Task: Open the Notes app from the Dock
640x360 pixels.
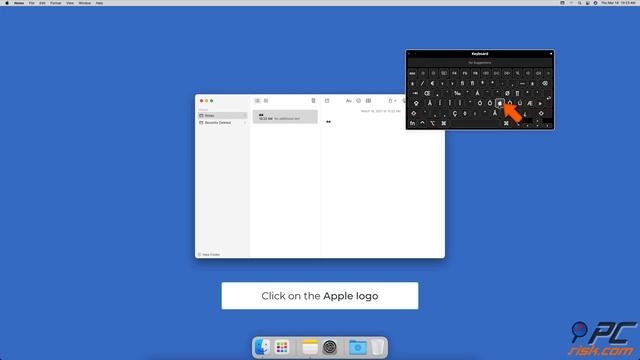Action: pos(310,347)
